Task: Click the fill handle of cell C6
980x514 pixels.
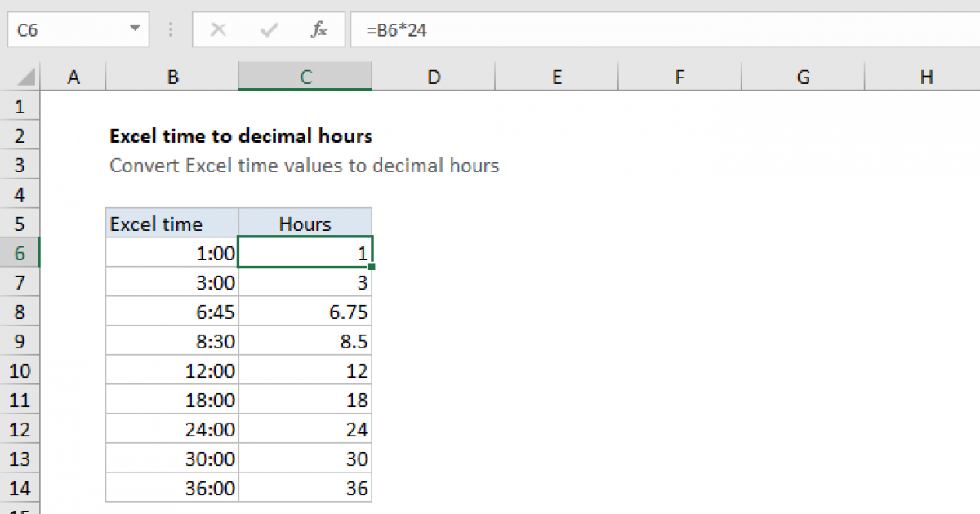Action: 372,267
